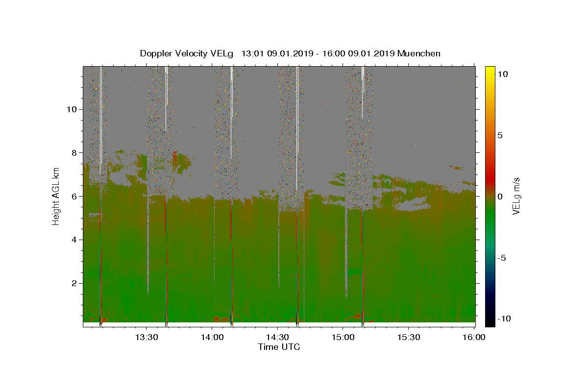Select the '13:30' time axis label
The height and width of the screenshot is (392, 588).
(147, 337)
